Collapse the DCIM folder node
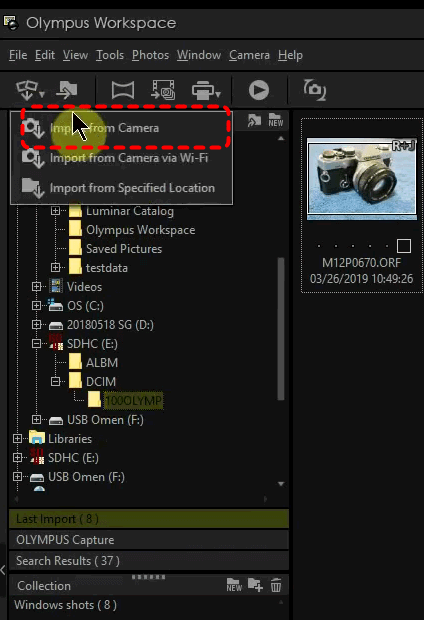The height and width of the screenshot is (620, 424). pyautogui.click(x=55, y=382)
